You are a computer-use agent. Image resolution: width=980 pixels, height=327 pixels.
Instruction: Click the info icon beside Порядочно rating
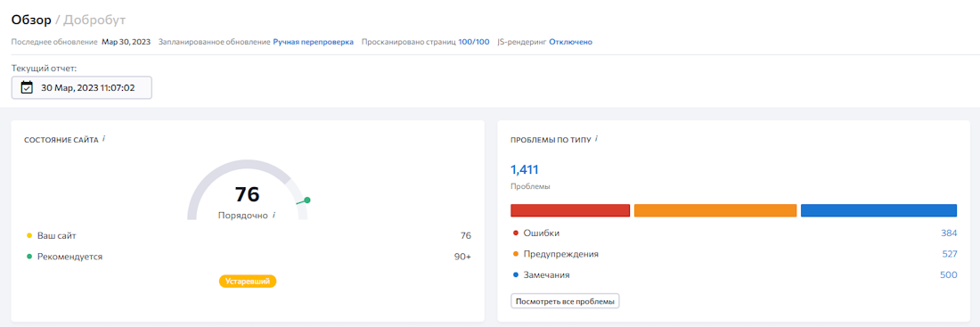point(274,215)
